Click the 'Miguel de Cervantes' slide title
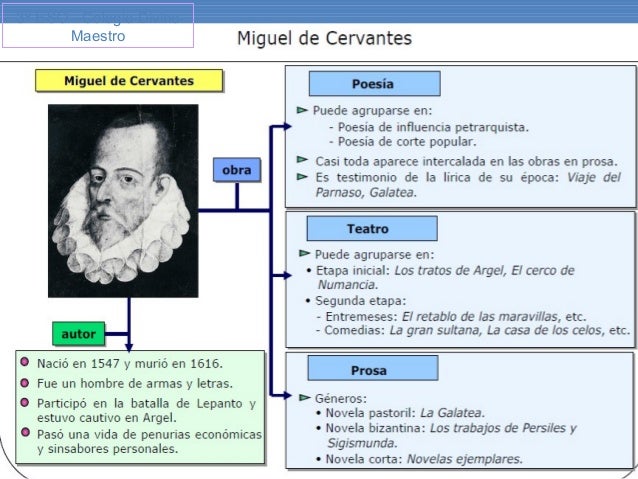Screen dimensions: 638x479 tap(324, 38)
